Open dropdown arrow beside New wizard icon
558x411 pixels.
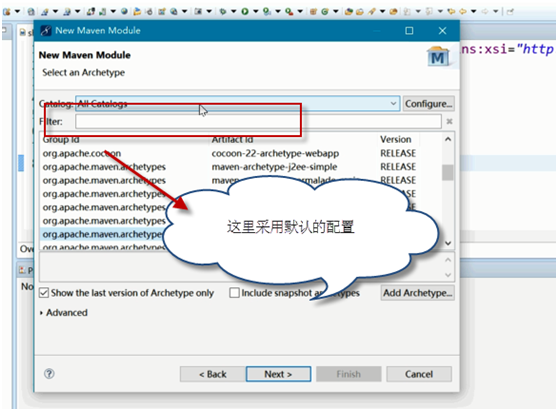tap(17, 11)
